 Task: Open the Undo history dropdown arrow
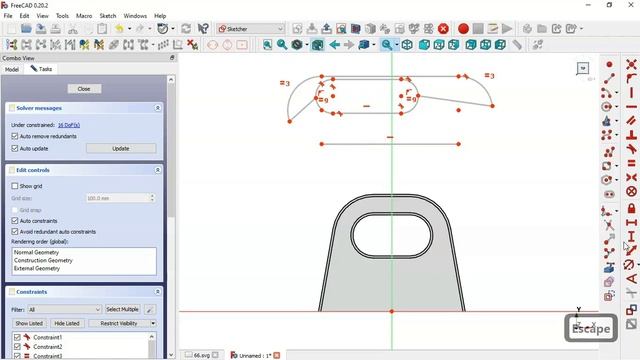coord(129,29)
